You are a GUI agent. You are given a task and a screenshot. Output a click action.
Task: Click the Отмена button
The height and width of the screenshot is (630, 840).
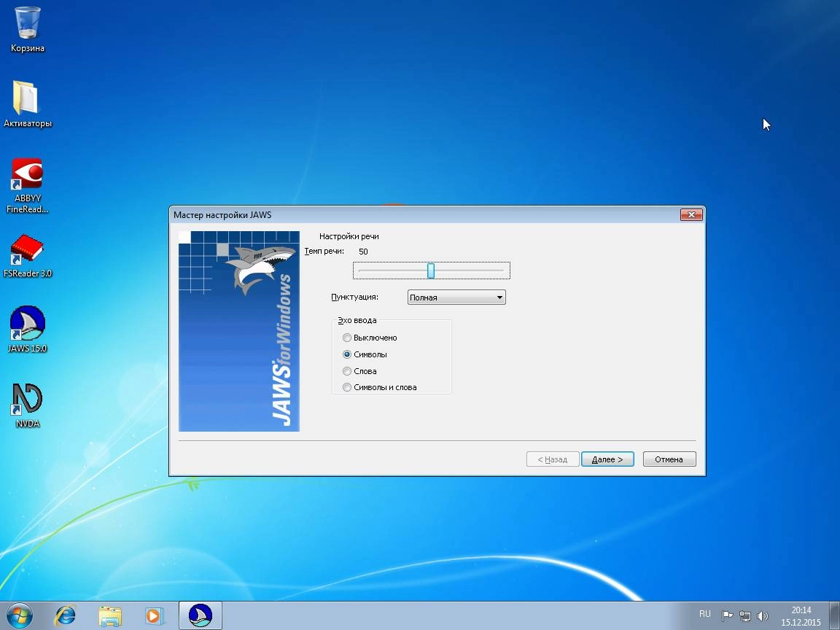point(669,459)
